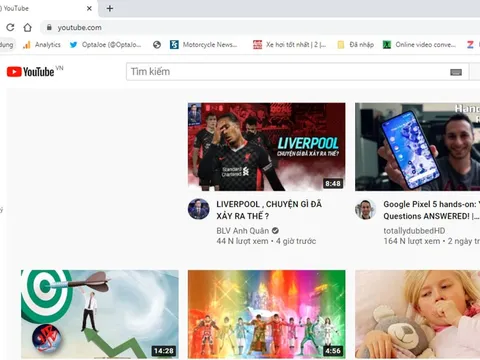Click the 44 N lượt xem view count

pyautogui.click(x=242, y=241)
